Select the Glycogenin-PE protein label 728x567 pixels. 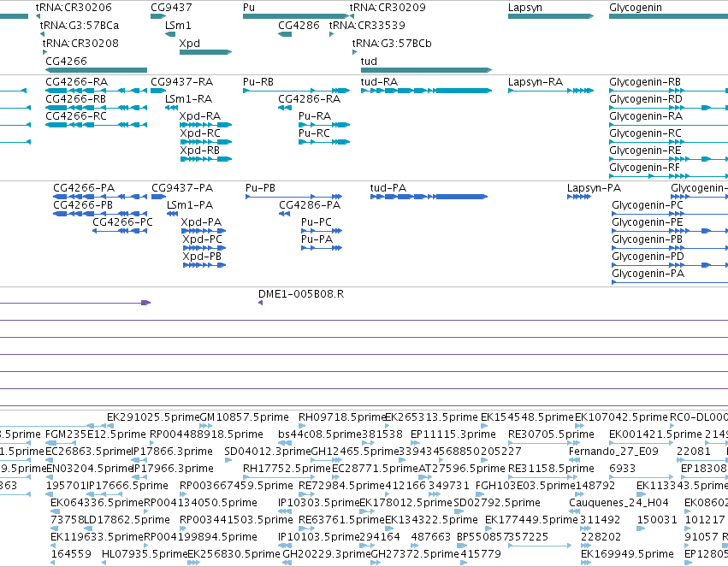[x=648, y=222]
